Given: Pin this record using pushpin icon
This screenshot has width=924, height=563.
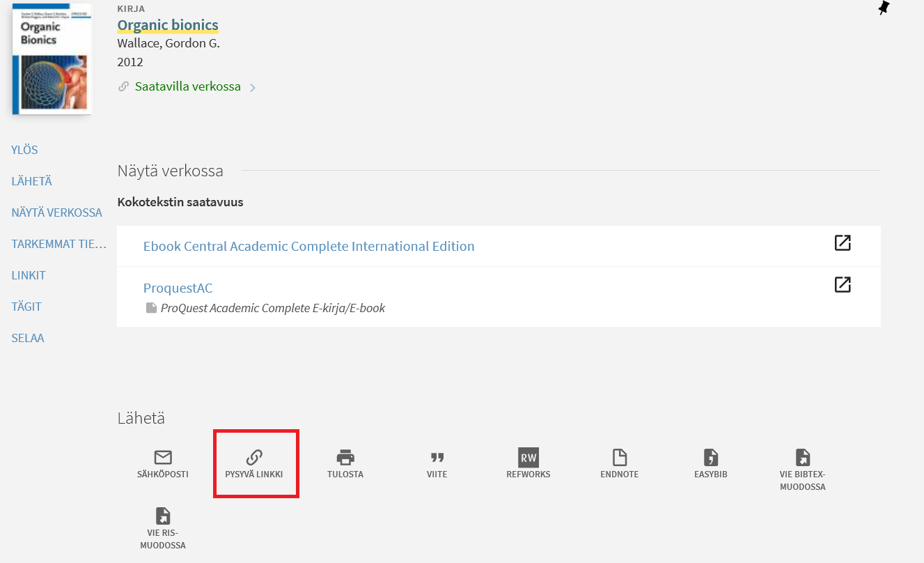Looking at the screenshot, I should tap(884, 8).
